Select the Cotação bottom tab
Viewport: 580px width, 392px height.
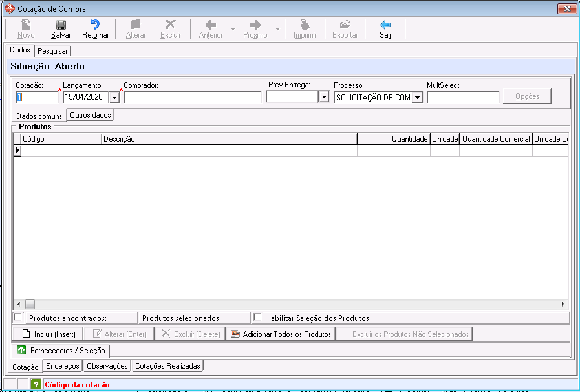click(25, 367)
